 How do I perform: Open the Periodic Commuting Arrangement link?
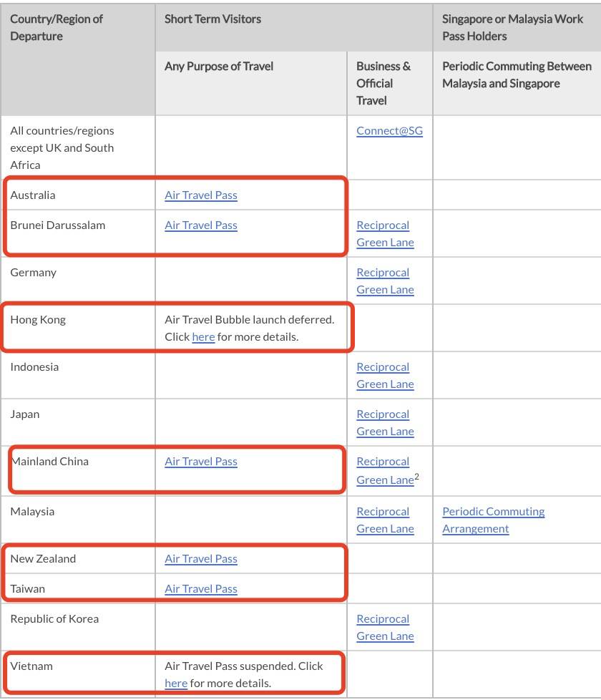[493, 520]
